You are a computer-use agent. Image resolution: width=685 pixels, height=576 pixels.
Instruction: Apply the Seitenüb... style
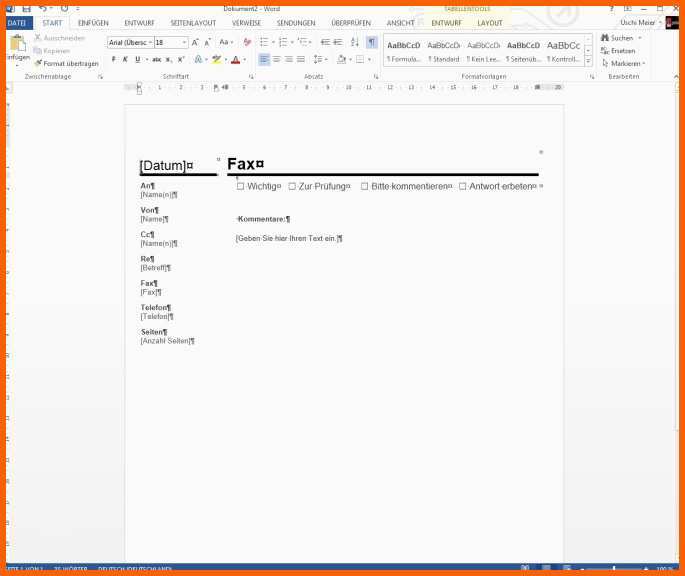(x=523, y=51)
